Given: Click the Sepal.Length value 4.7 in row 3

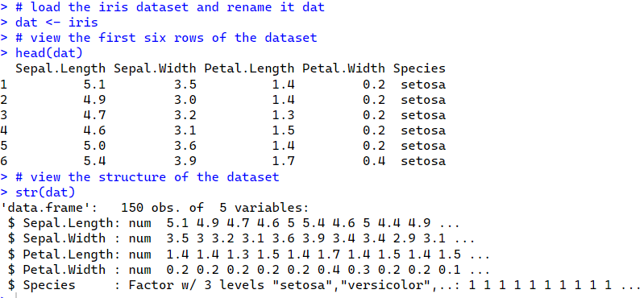Looking at the screenshot, I should pos(94,115).
